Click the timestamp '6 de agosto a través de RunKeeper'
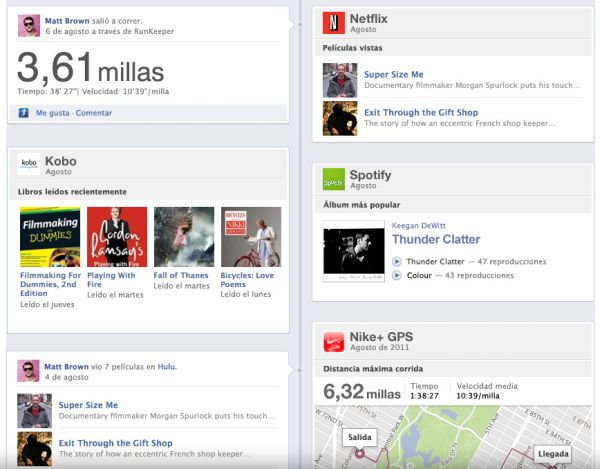 (109, 31)
